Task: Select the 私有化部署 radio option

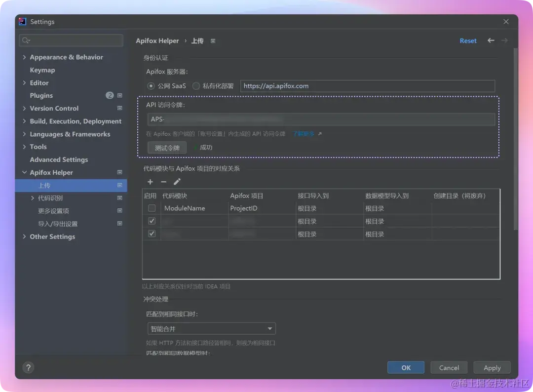Action: 196,86
